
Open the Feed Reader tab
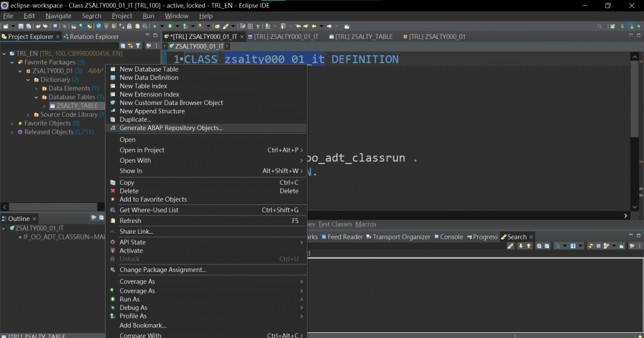point(342,237)
